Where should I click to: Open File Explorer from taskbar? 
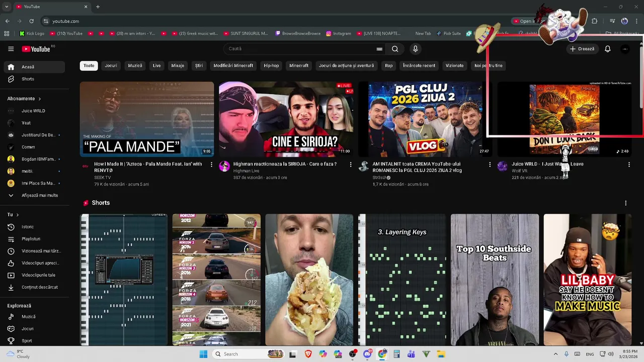click(x=441, y=354)
